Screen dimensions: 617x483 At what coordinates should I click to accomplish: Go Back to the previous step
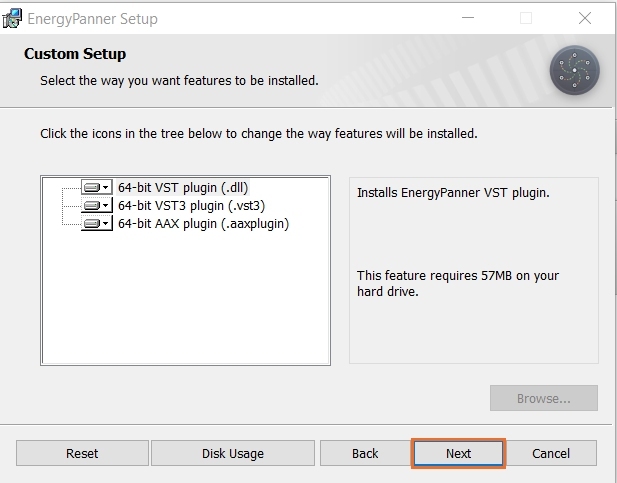tap(365, 453)
